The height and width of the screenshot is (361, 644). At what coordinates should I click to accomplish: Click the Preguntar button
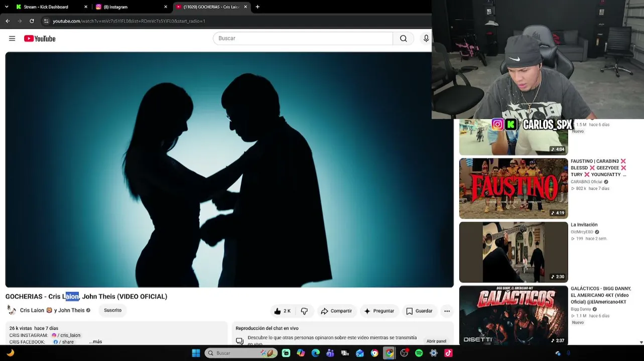coord(379,311)
